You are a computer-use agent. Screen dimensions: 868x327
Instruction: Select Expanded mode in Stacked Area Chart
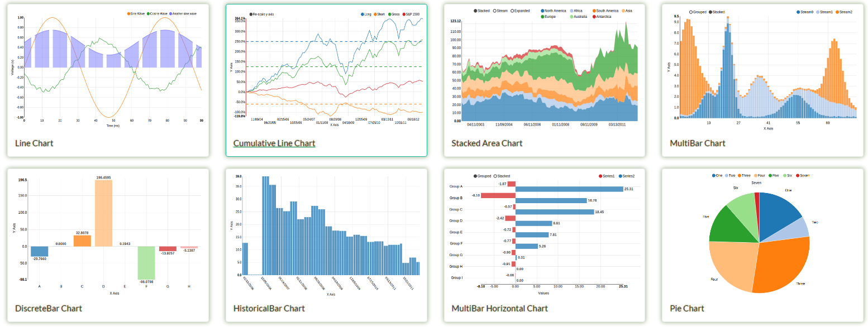tap(512, 11)
